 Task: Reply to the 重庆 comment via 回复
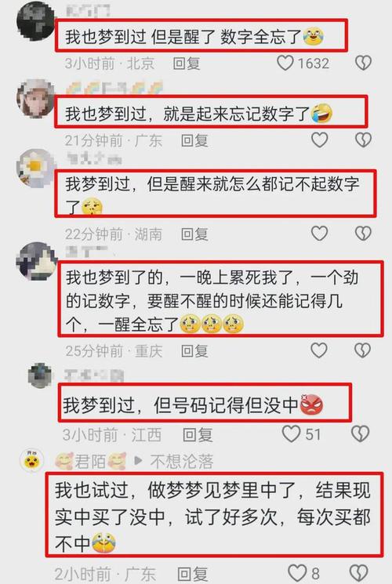click(x=194, y=351)
